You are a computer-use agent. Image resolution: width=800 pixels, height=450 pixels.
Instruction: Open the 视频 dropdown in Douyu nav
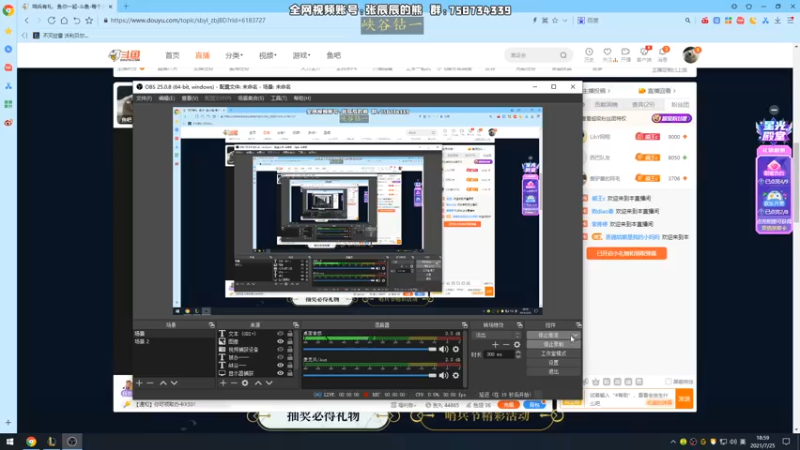pyautogui.click(x=267, y=55)
